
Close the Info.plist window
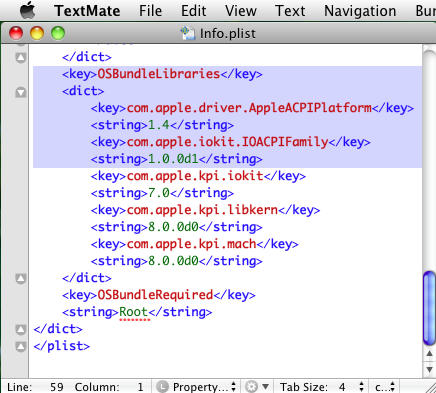(16, 33)
